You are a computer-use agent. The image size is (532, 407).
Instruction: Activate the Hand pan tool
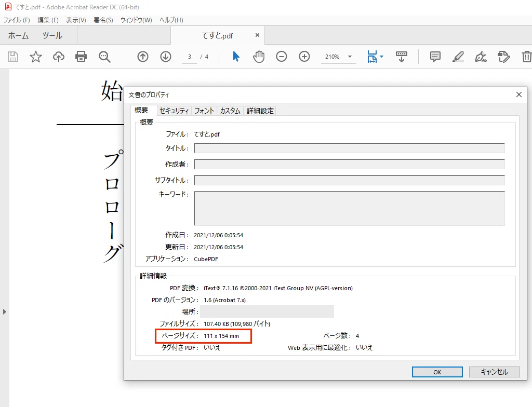coord(259,57)
